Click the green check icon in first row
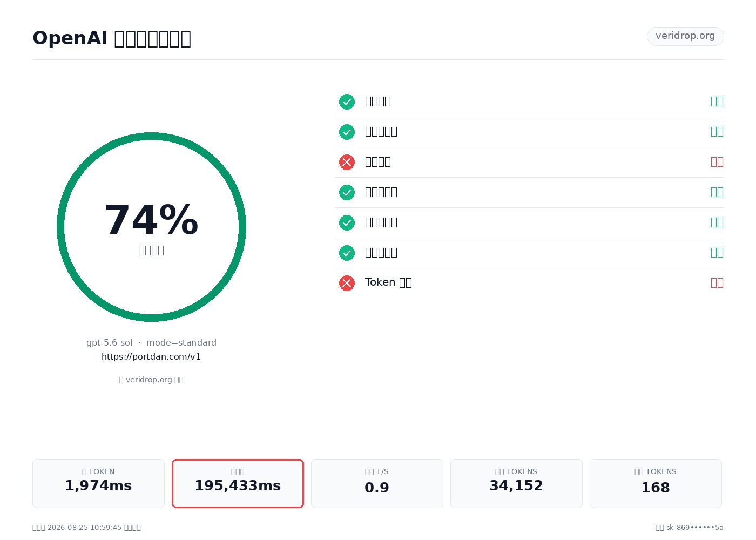The height and width of the screenshot is (540, 756). click(x=347, y=102)
